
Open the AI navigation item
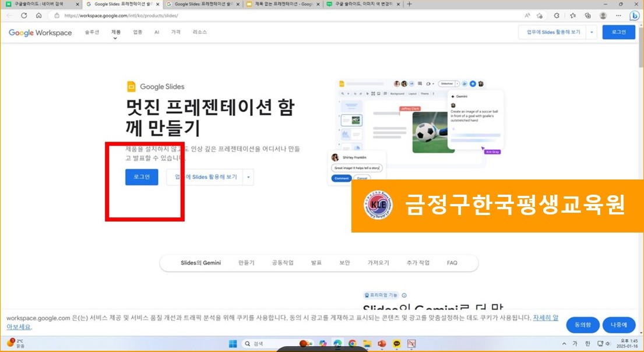click(156, 32)
